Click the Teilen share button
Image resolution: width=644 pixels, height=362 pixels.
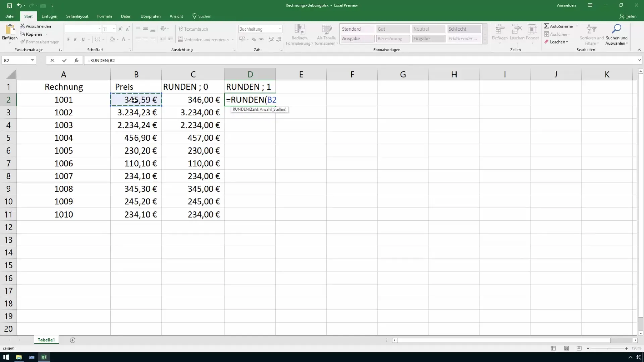pos(628,16)
